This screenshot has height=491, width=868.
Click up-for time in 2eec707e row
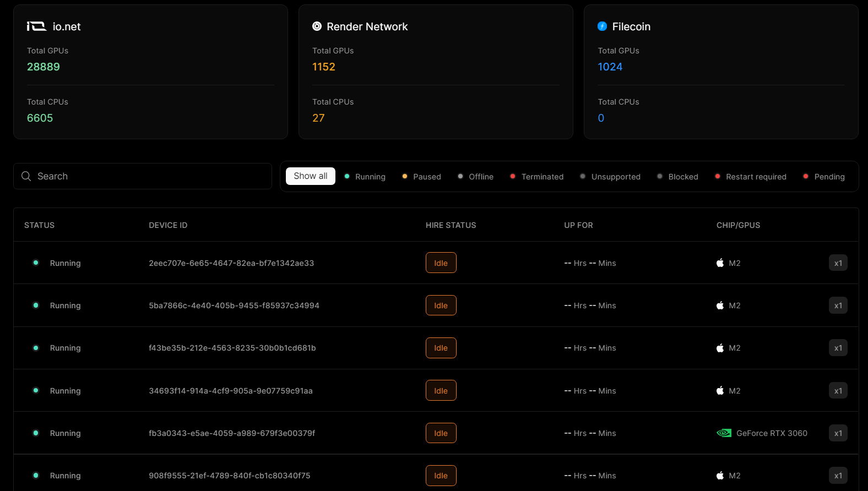[590, 263]
